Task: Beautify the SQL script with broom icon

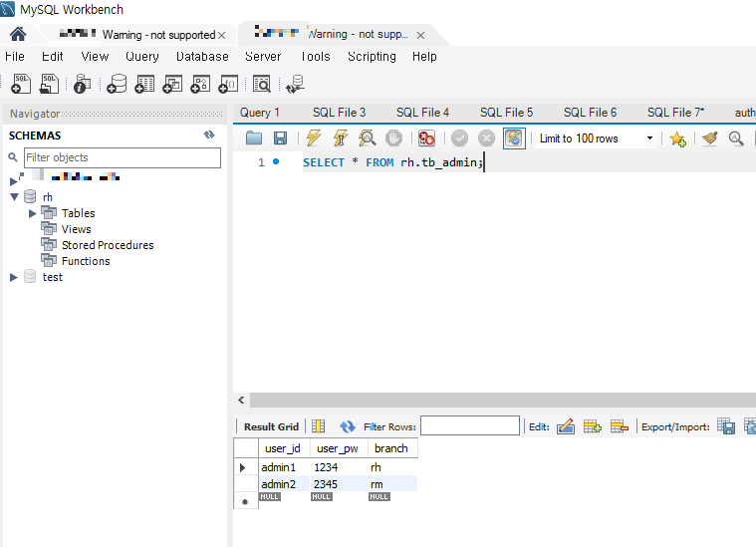Action: [x=710, y=138]
